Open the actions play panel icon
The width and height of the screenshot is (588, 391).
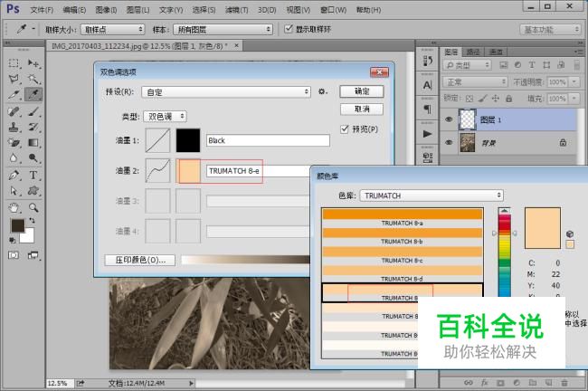[x=427, y=134]
